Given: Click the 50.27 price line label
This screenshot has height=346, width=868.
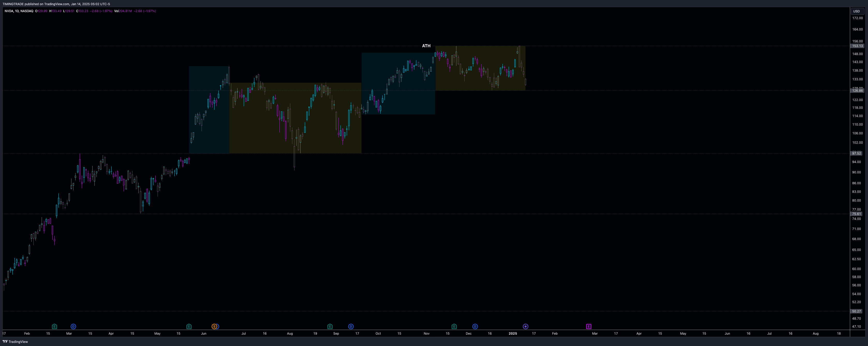Looking at the screenshot, I should [x=856, y=311].
